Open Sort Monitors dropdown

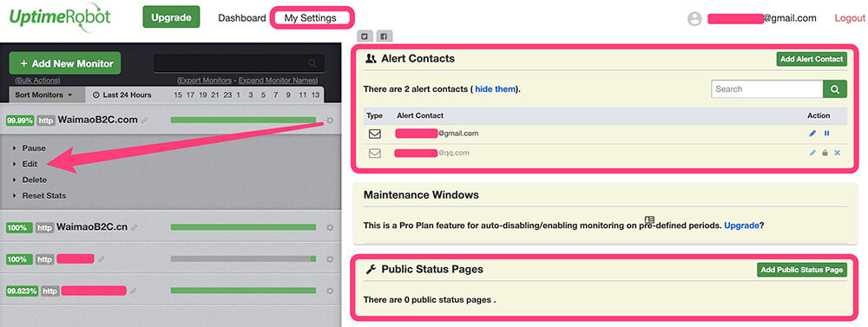point(43,95)
